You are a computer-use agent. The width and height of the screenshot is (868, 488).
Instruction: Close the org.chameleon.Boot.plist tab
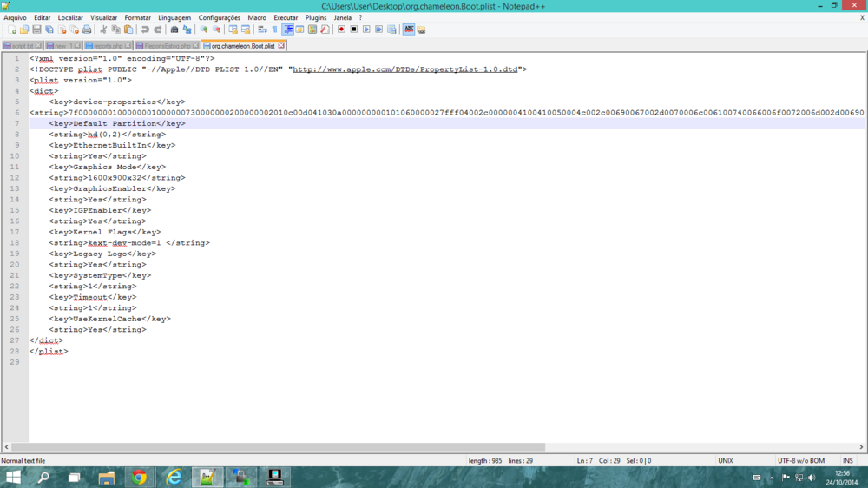pos(281,46)
